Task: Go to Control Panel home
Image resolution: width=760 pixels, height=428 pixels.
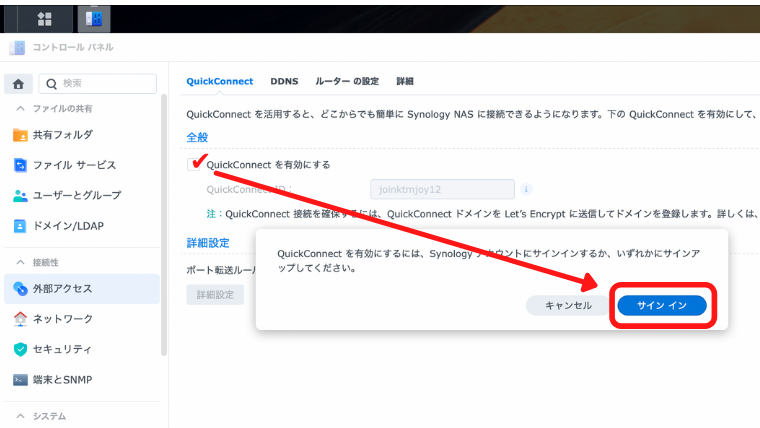Action: point(18,84)
